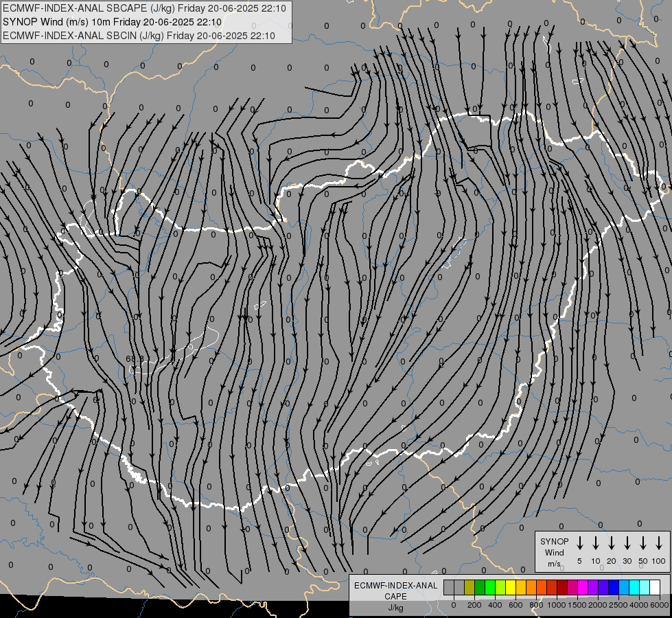Select the SYNOP Wind 10m title line
Image resolution: width=672 pixels, height=618 pixels.
(x=113, y=22)
